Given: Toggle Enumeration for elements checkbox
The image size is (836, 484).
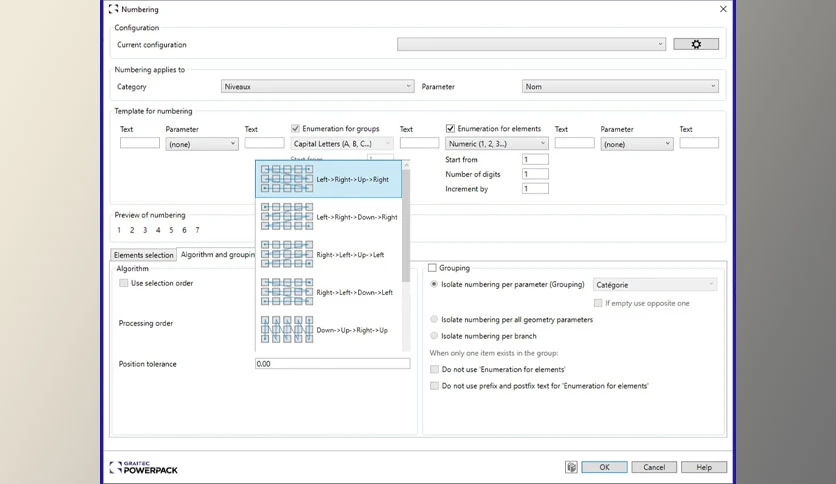Looking at the screenshot, I should tap(451, 128).
